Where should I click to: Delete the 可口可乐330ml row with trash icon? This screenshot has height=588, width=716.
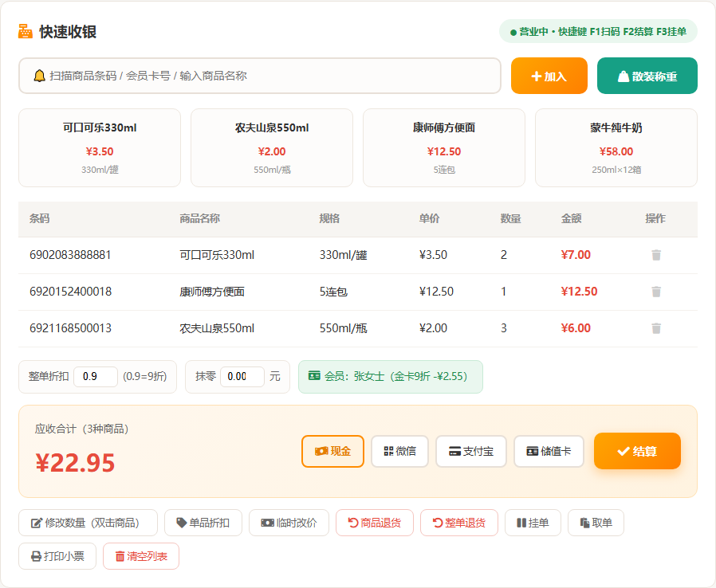click(x=655, y=255)
